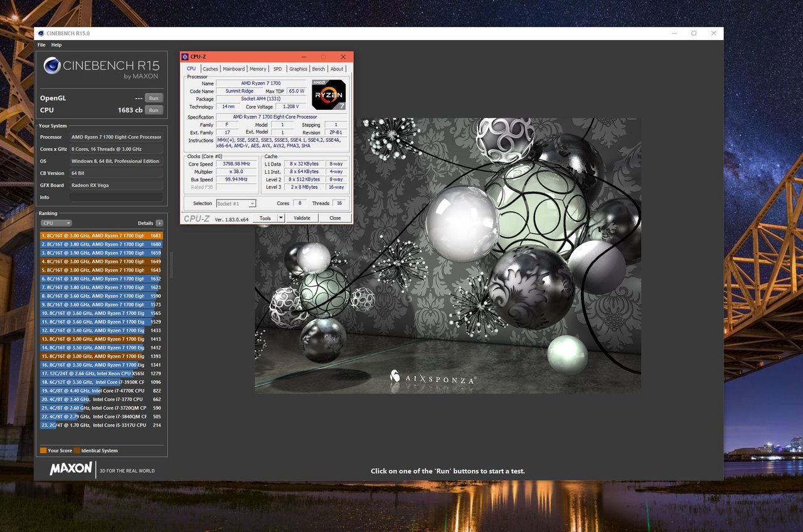Click the OS Windows 8 field
The height and width of the screenshot is (532, 803).
116,161
